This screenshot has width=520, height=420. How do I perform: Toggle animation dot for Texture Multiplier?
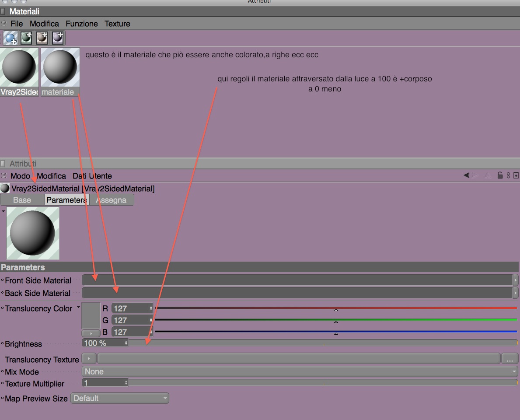tap(2, 384)
